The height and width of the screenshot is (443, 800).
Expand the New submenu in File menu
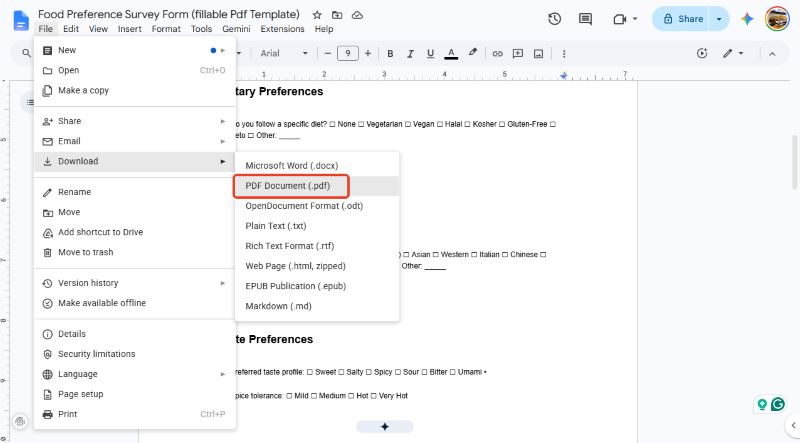[135, 50]
